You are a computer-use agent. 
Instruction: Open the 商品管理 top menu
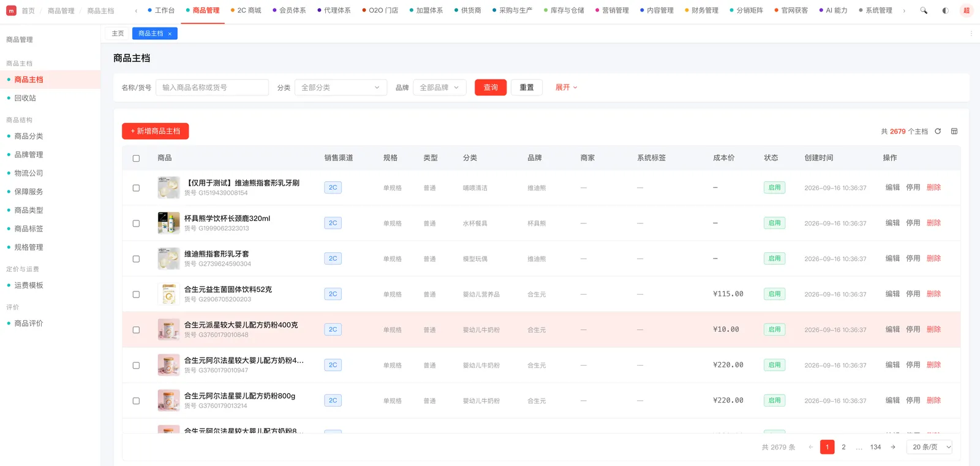[202, 10]
